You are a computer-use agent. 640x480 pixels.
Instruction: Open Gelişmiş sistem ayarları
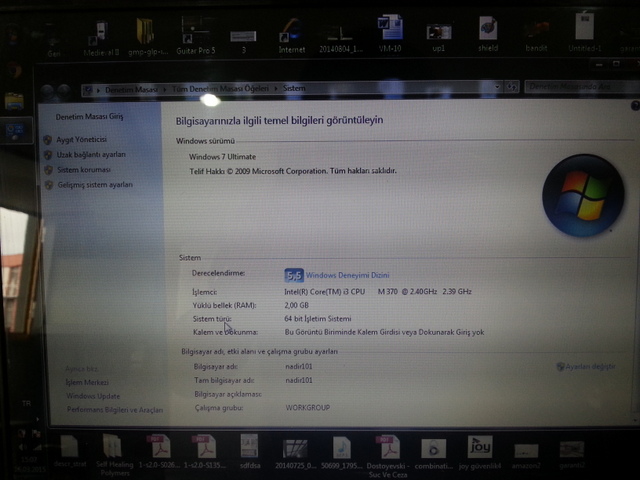pyautogui.click(x=94, y=185)
